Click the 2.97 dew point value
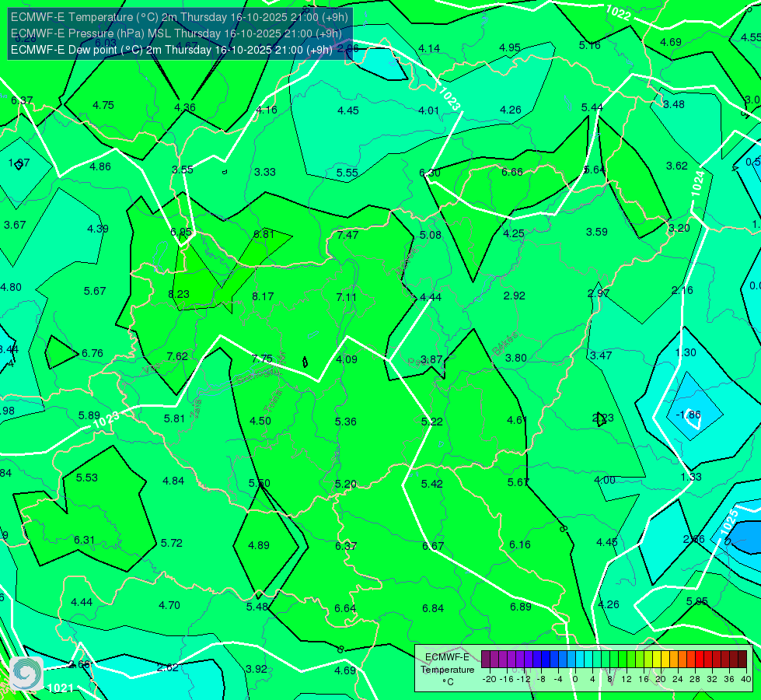The width and height of the screenshot is (761, 700). [x=599, y=293]
